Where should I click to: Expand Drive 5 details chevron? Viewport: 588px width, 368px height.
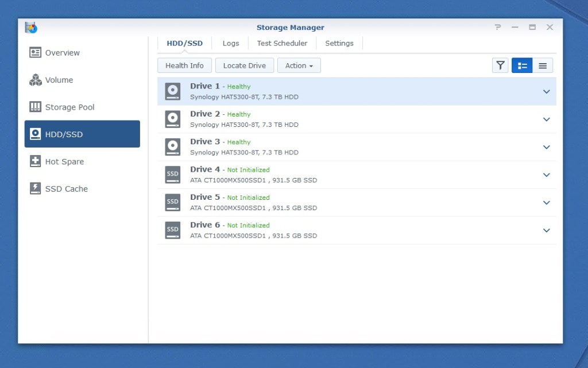(x=546, y=203)
